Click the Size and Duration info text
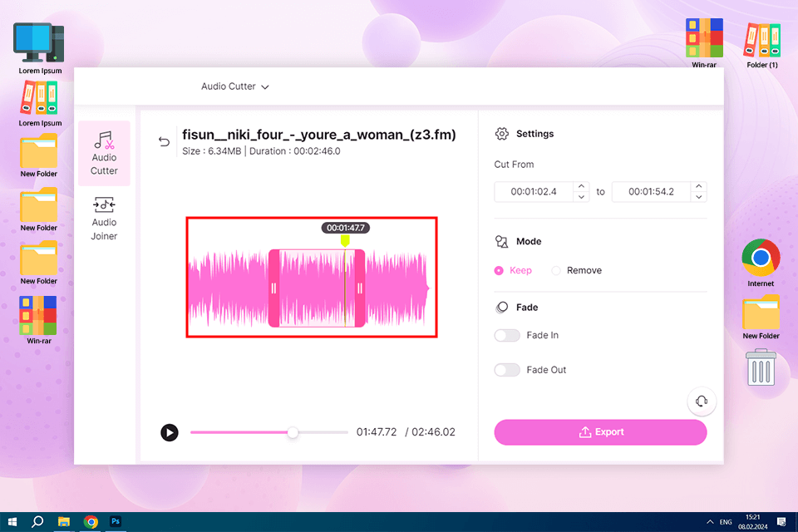The height and width of the screenshot is (532, 798). point(261,151)
